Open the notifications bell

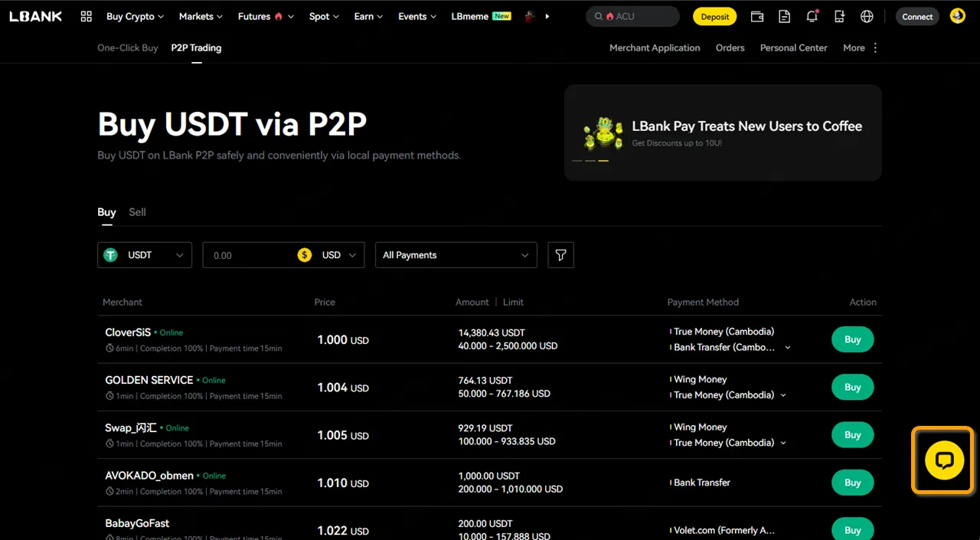[x=812, y=16]
